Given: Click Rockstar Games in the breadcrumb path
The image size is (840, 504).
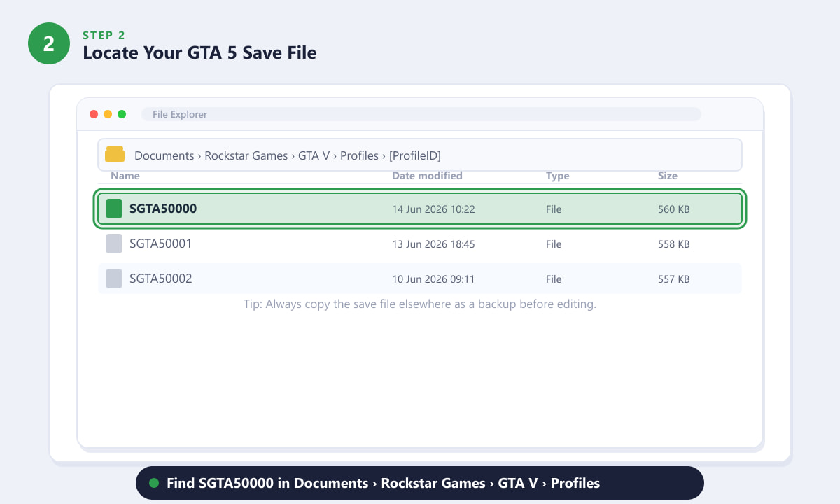Looking at the screenshot, I should pyautogui.click(x=246, y=155).
